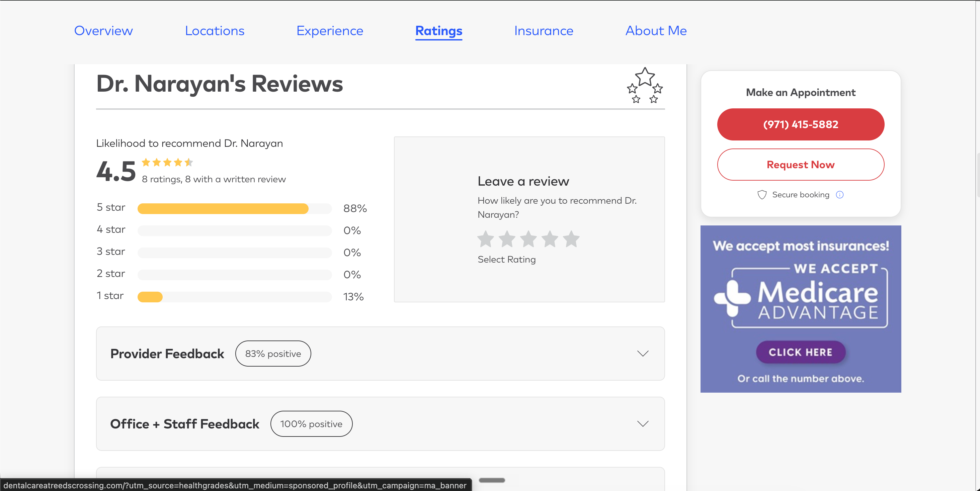Click the 4 star rating bar
Image resolution: width=980 pixels, height=491 pixels.
[x=234, y=231]
